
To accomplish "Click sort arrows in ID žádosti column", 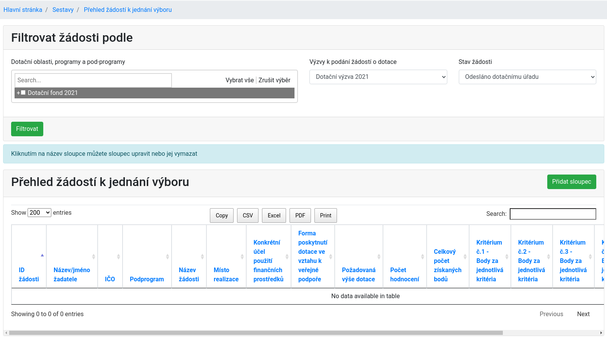I will pyautogui.click(x=42, y=256).
